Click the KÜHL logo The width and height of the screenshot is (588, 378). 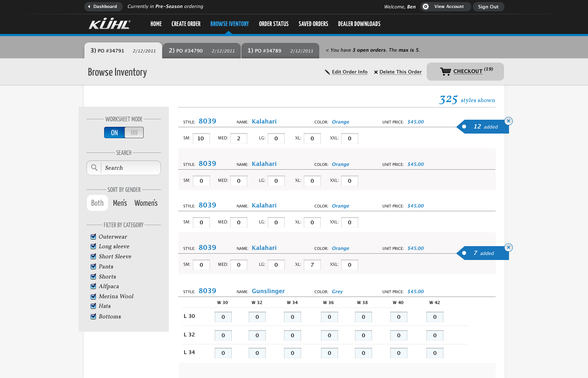110,24
